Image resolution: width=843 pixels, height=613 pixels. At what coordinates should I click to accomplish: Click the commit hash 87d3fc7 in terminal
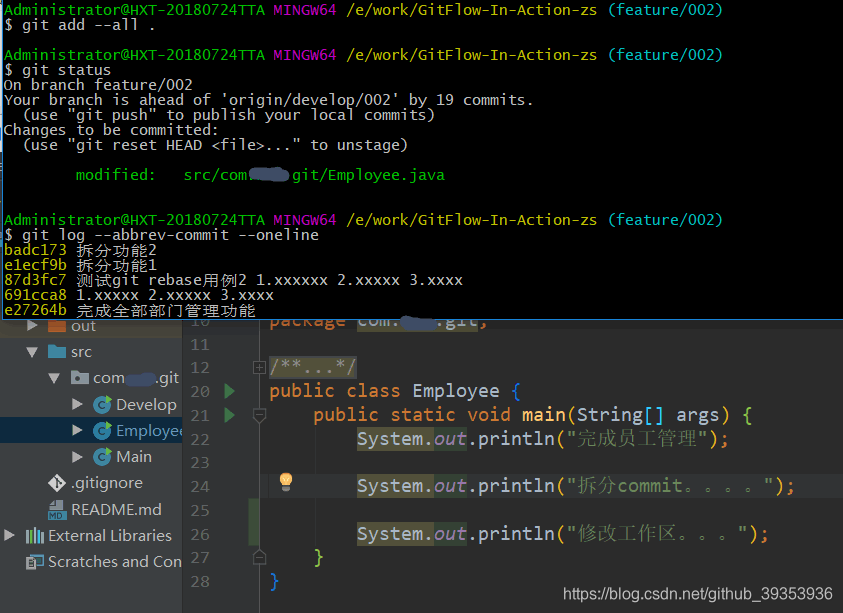pyautogui.click(x=35, y=280)
